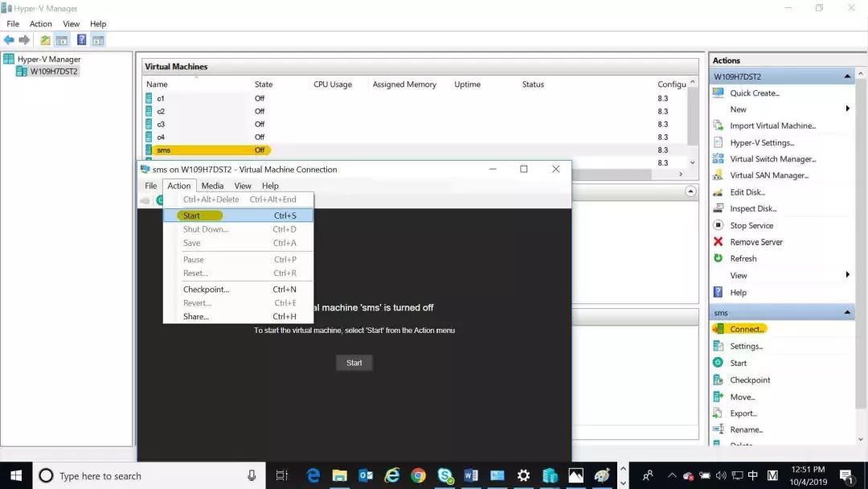This screenshot has height=489, width=868.
Task: Choose Share... from the Action menu
Action: [x=239, y=316]
